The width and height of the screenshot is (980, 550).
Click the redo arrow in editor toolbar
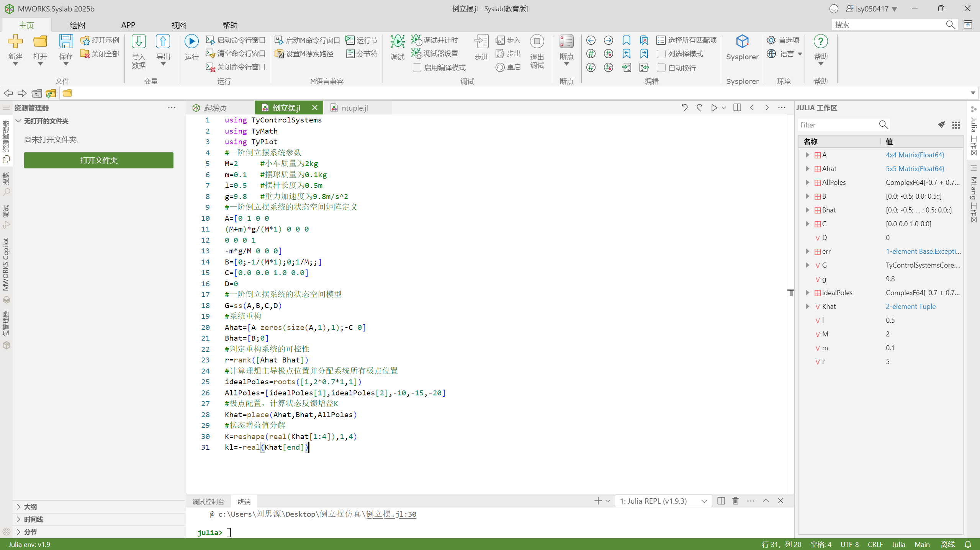(x=699, y=108)
